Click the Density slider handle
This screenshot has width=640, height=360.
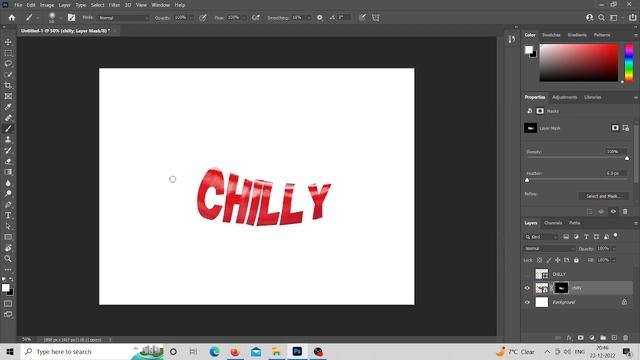(x=627, y=158)
